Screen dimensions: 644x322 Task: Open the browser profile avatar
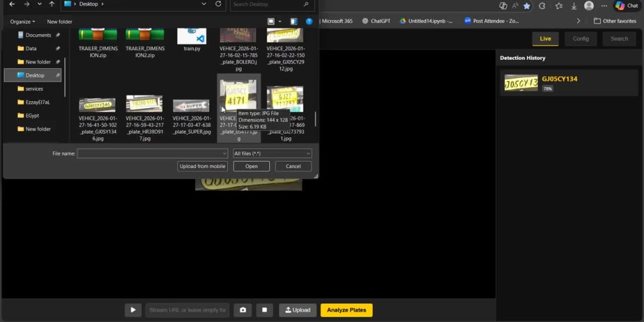point(589,6)
